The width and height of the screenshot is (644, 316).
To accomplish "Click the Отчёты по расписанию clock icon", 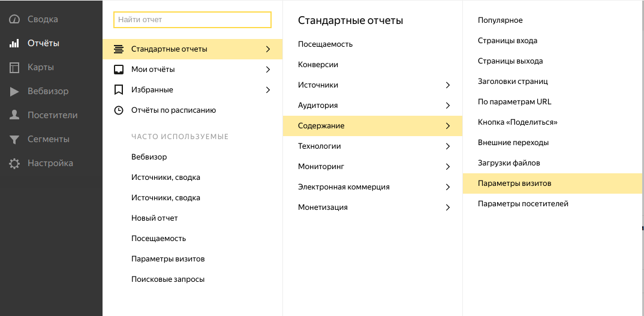I will point(119,110).
